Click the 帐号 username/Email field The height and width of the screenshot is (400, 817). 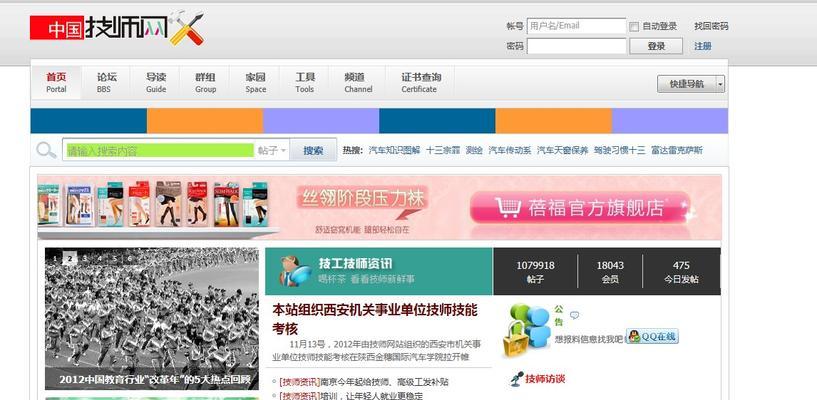[x=576, y=26]
